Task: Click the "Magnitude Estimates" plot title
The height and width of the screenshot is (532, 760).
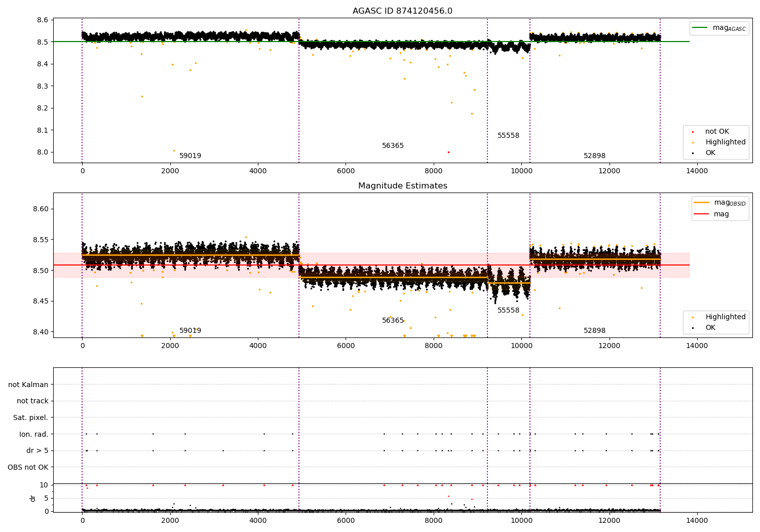Action: 402,186
